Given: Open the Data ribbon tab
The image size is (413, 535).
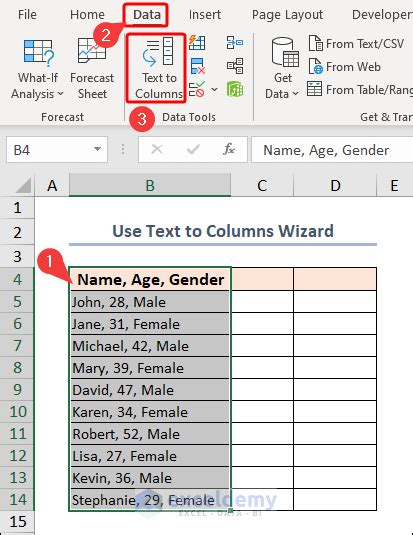Looking at the screenshot, I should (146, 15).
